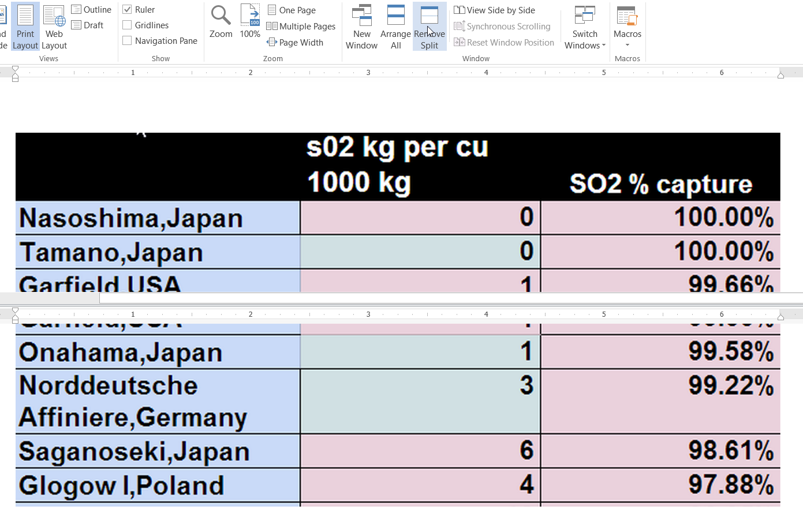Open Switch Windows dropdown
Viewport: 803px width, 532px height.
click(585, 27)
